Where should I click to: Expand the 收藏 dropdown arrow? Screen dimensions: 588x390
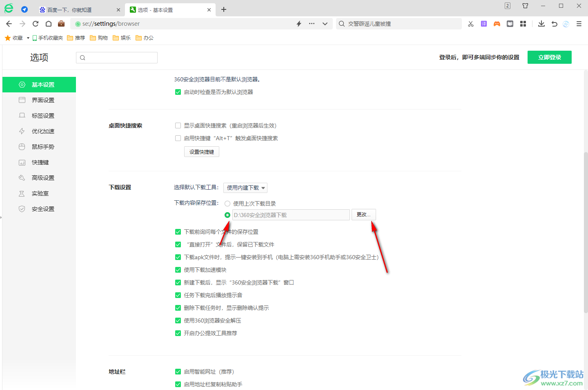28,38
